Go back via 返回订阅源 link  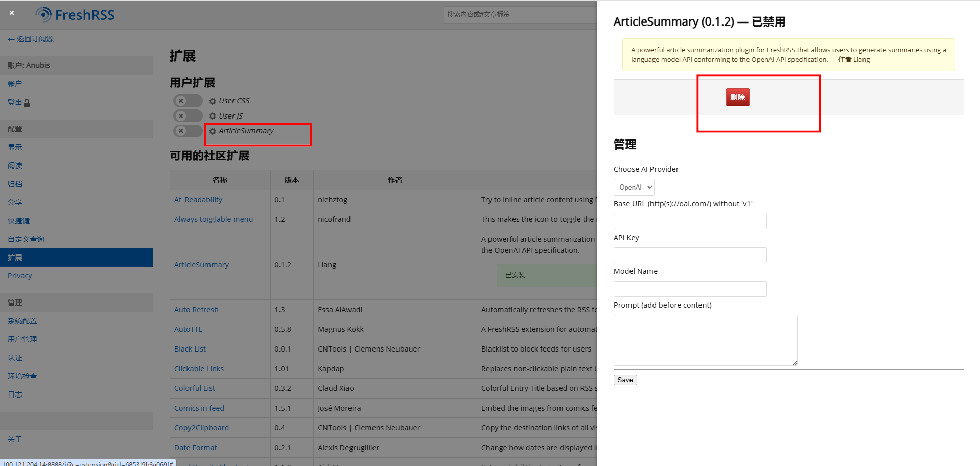point(31,39)
